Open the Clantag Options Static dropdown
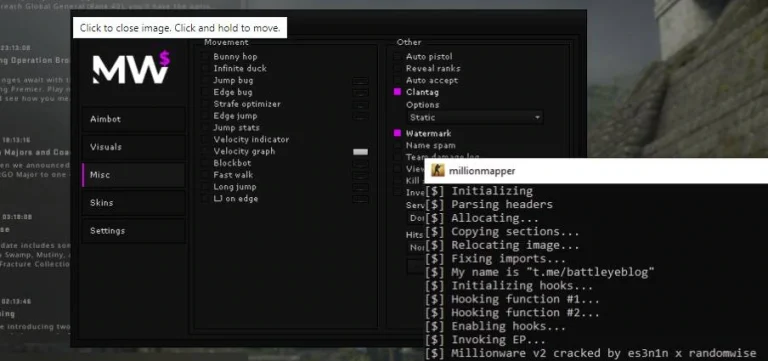 [475, 118]
